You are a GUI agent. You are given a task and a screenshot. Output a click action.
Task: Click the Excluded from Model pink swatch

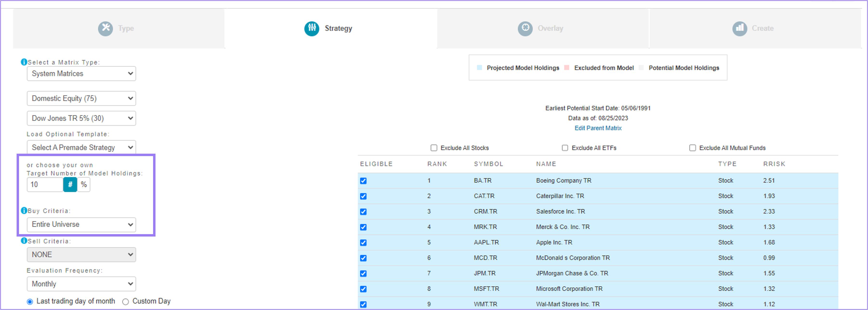click(x=567, y=68)
